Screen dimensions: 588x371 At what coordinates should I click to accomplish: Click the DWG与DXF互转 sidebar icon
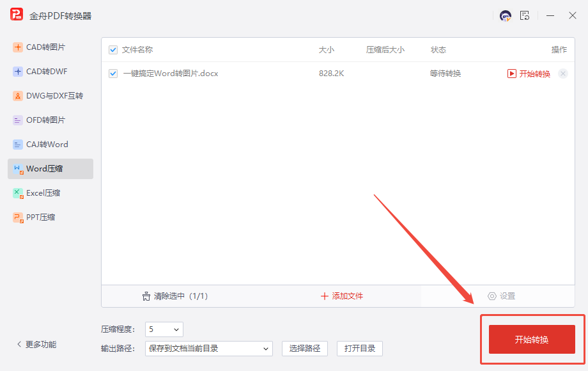18,96
